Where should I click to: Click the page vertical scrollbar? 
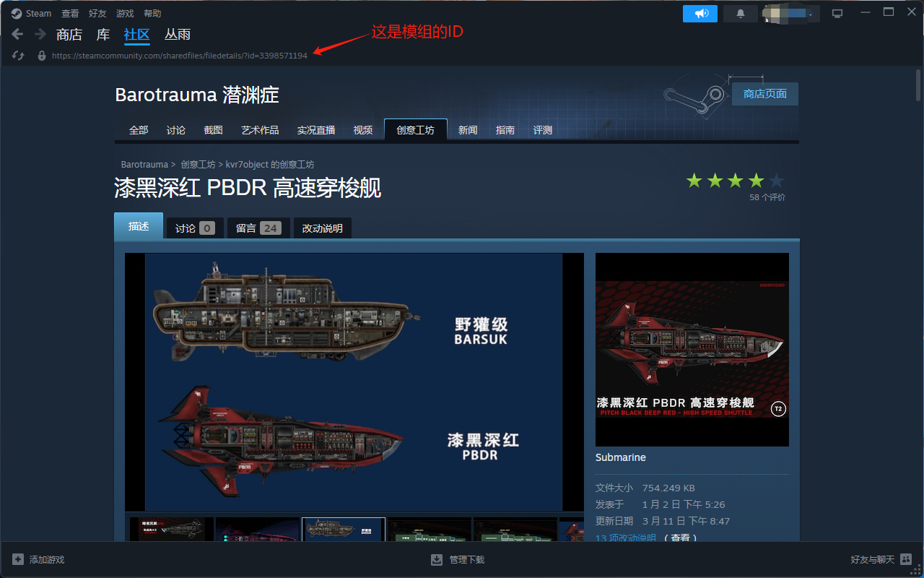pyautogui.click(x=918, y=87)
